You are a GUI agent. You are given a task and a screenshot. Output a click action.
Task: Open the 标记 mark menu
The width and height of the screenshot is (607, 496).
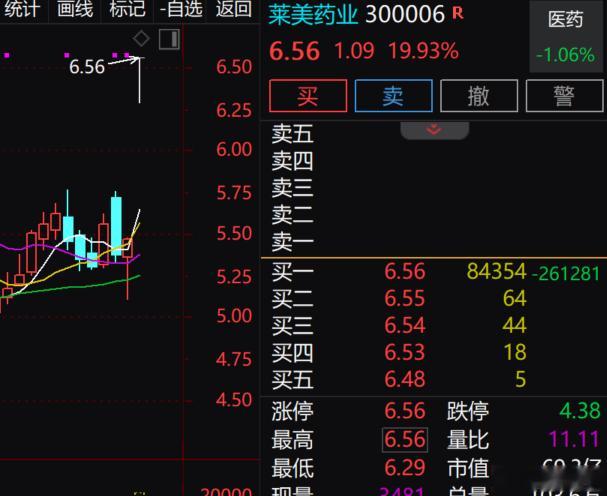click(127, 9)
